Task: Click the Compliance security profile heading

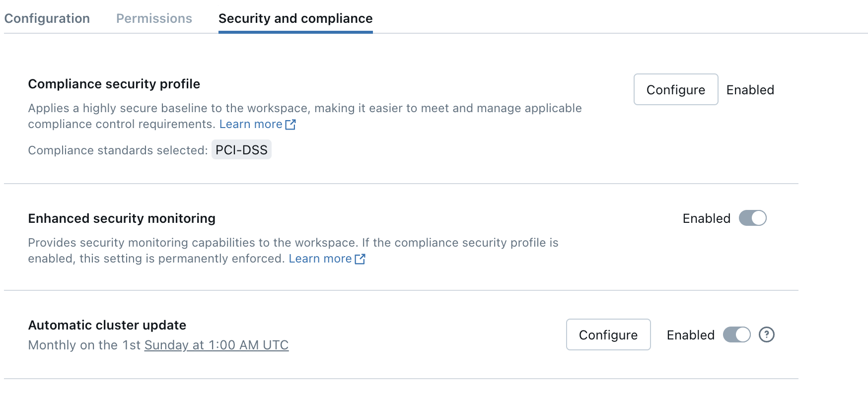Action: point(114,84)
